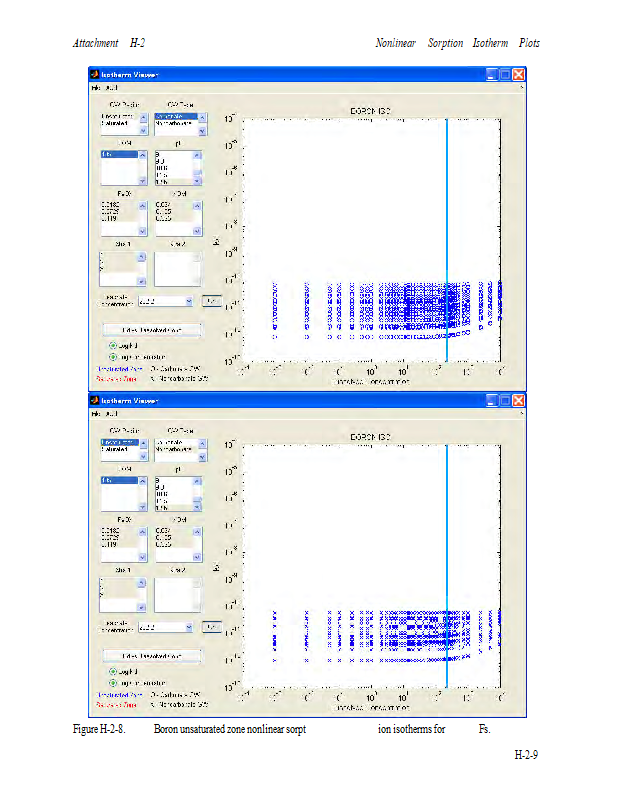618x800 pixels.
Task: Toggle log concentration radio button in top window
Action: click(x=113, y=356)
